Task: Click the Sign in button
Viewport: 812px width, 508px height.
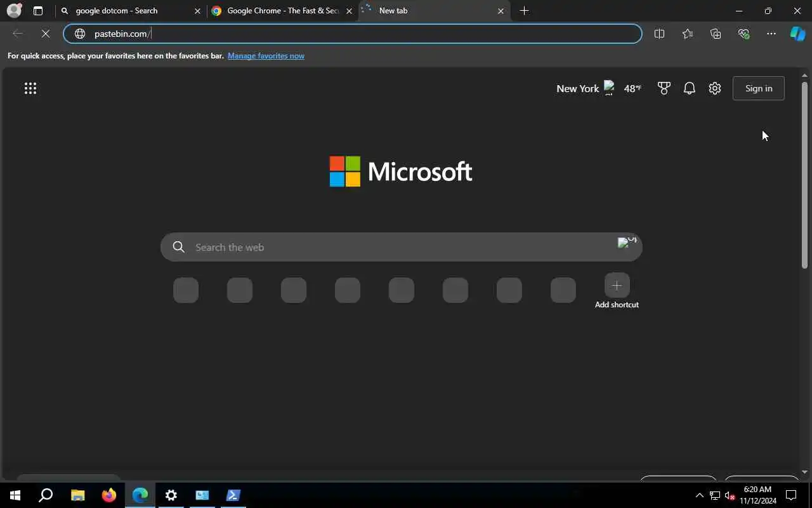Action: tap(759, 88)
